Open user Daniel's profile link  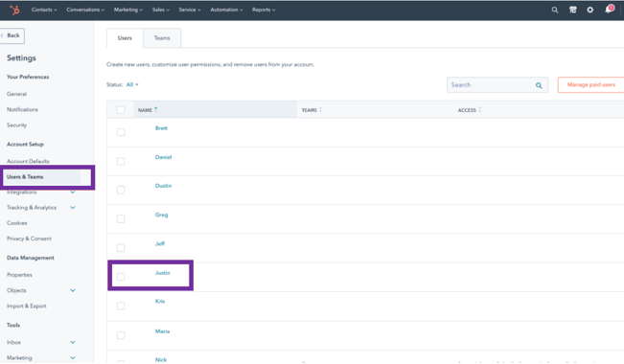pyautogui.click(x=163, y=157)
